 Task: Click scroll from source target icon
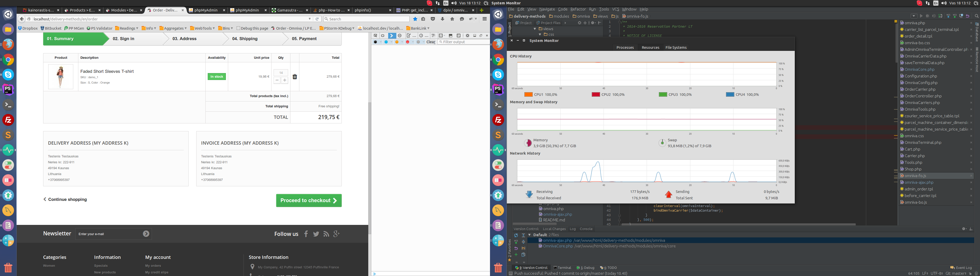579,23
